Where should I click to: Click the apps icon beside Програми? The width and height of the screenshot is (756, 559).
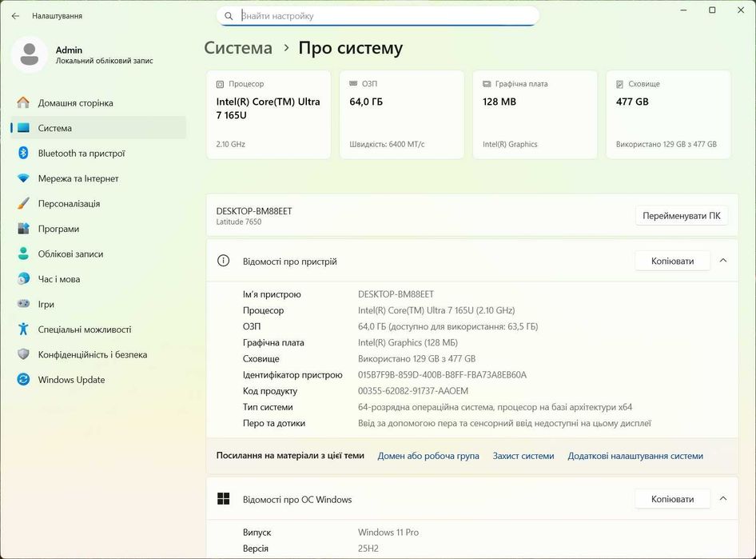23,229
